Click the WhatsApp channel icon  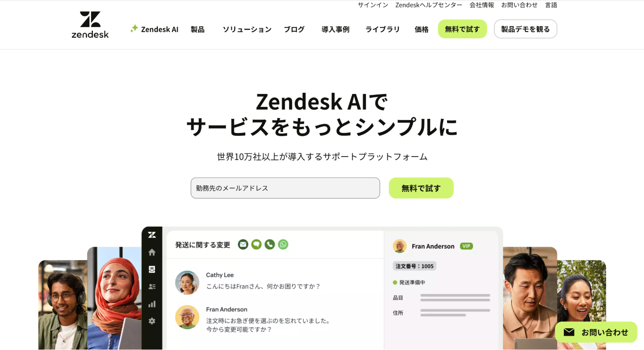tap(283, 244)
